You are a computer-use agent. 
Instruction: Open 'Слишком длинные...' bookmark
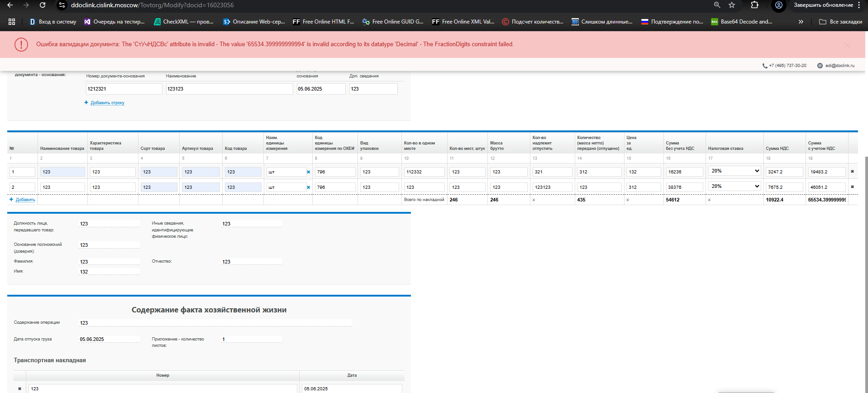[x=602, y=21]
